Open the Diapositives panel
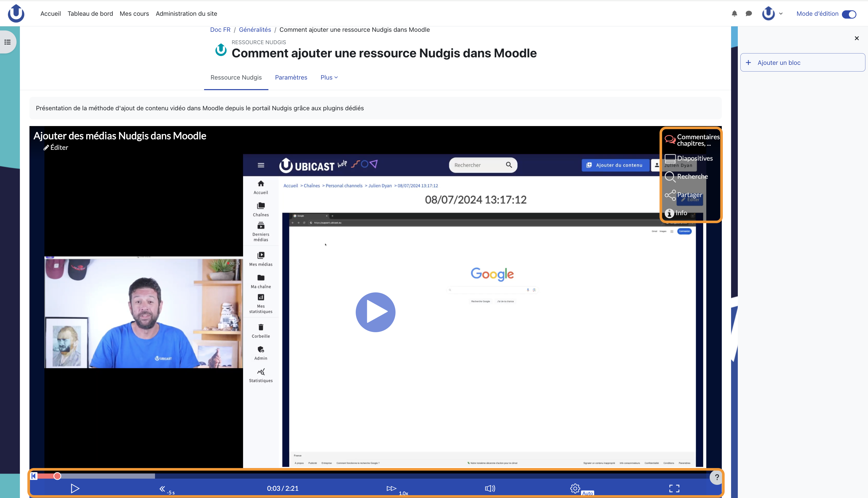The image size is (868, 498). coord(689,158)
